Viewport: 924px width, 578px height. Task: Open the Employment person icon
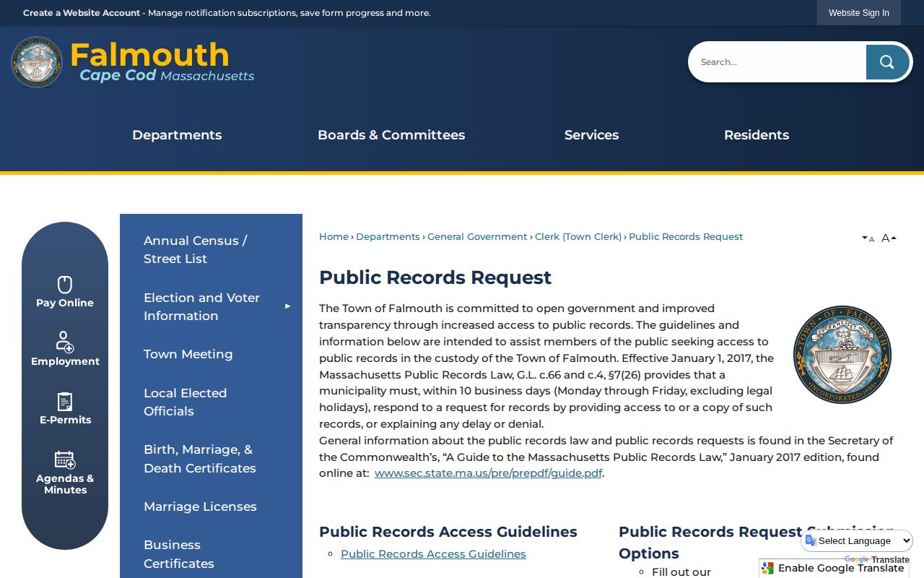tap(65, 342)
